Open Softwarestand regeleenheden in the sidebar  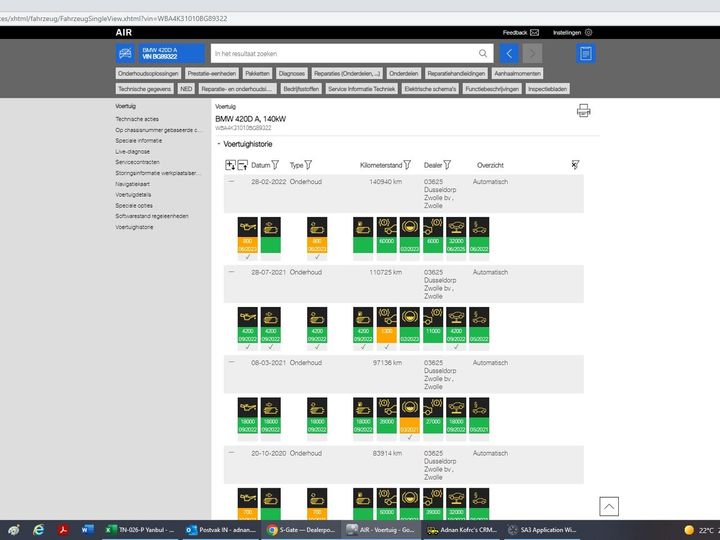tap(152, 216)
